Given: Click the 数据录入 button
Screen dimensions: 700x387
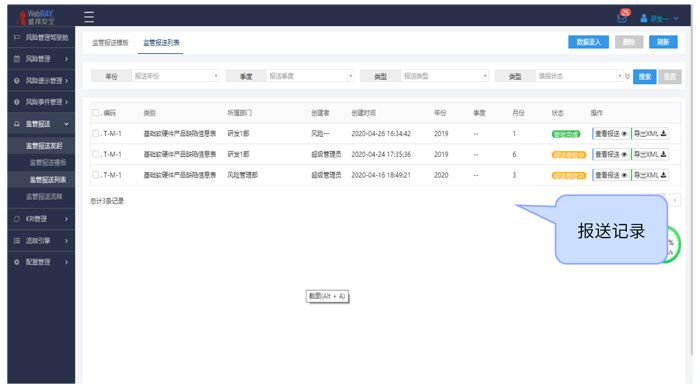Looking at the screenshot, I should click(x=588, y=42).
